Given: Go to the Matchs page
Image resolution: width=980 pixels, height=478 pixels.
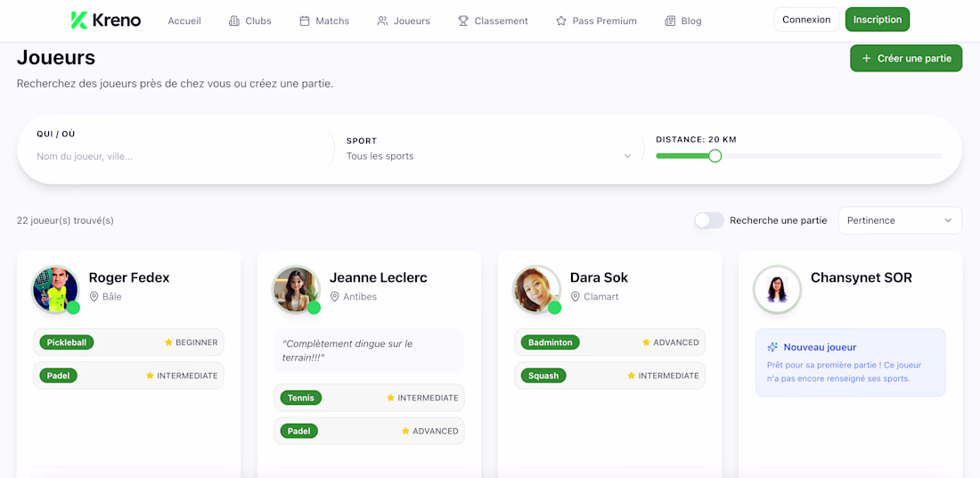Looking at the screenshot, I should [x=324, y=21].
